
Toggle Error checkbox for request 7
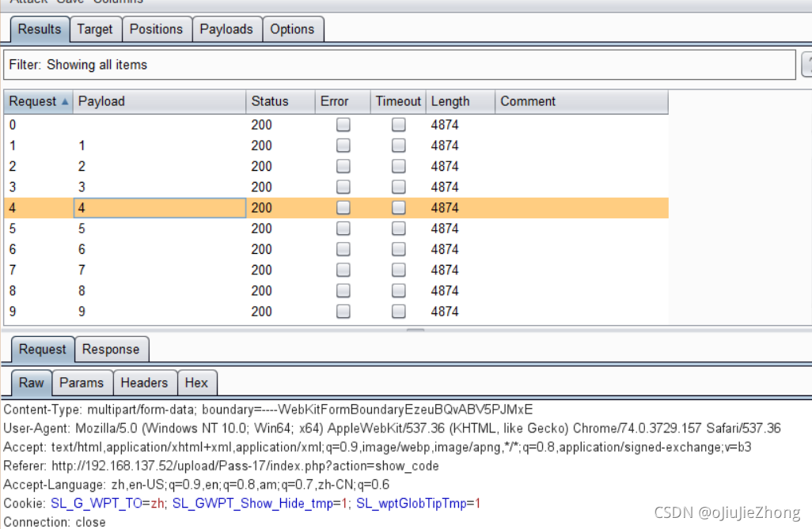(x=343, y=270)
